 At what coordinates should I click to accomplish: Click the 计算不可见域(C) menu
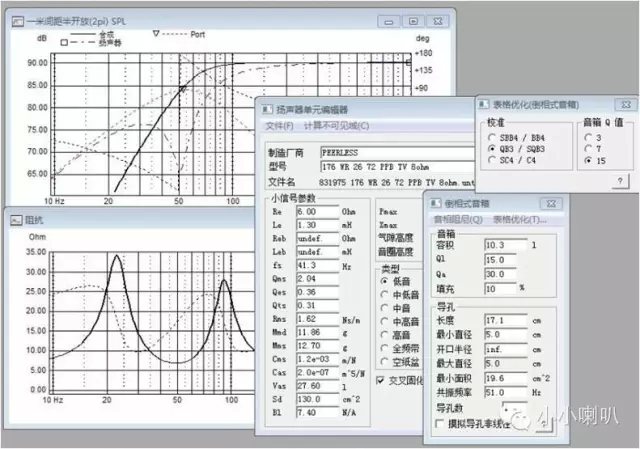click(x=336, y=126)
